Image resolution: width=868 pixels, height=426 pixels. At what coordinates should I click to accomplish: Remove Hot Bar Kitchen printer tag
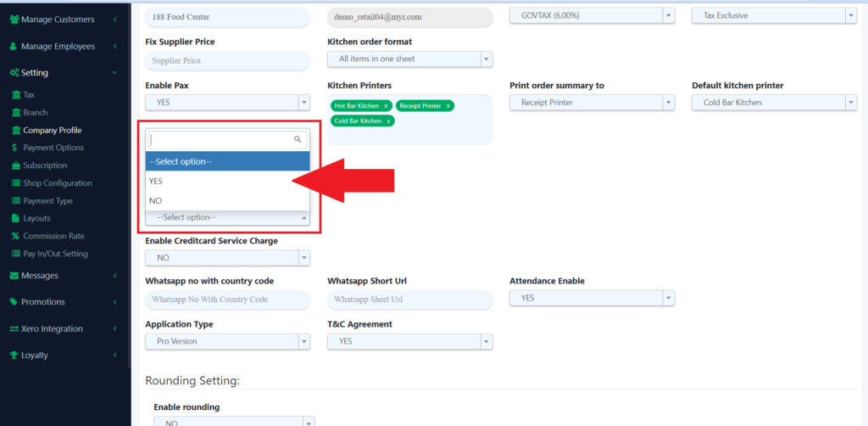[386, 106]
